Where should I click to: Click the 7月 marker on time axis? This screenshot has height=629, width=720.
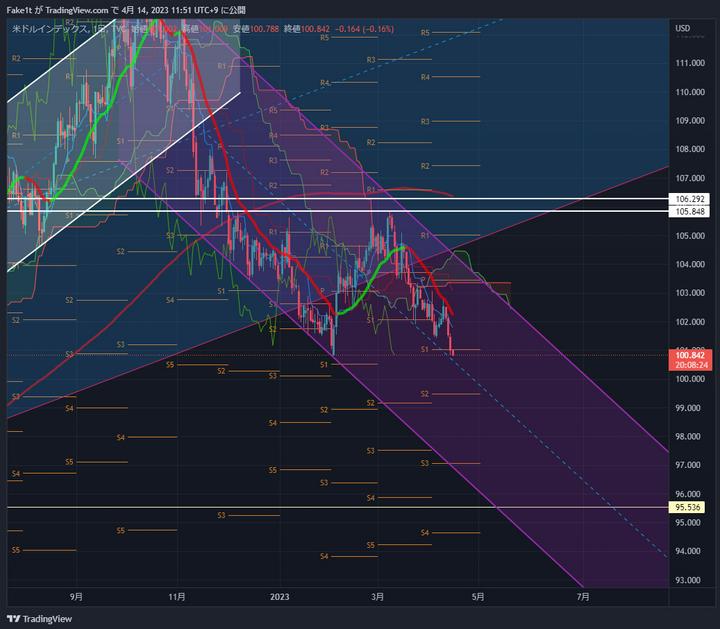point(583,597)
